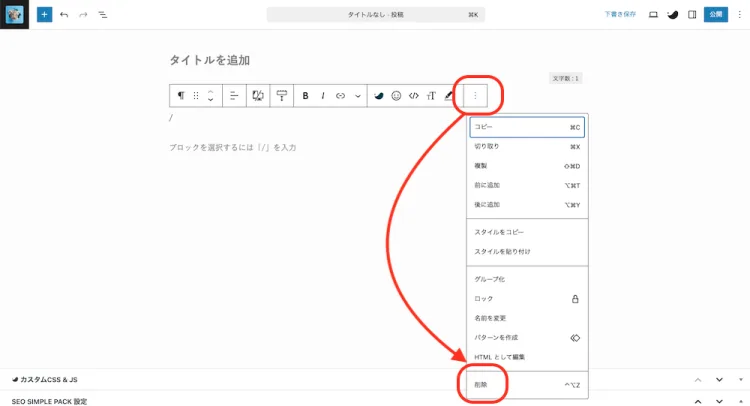Click 下書き保存 to save draft
The height and width of the screenshot is (406, 750).
pos(620,14)
